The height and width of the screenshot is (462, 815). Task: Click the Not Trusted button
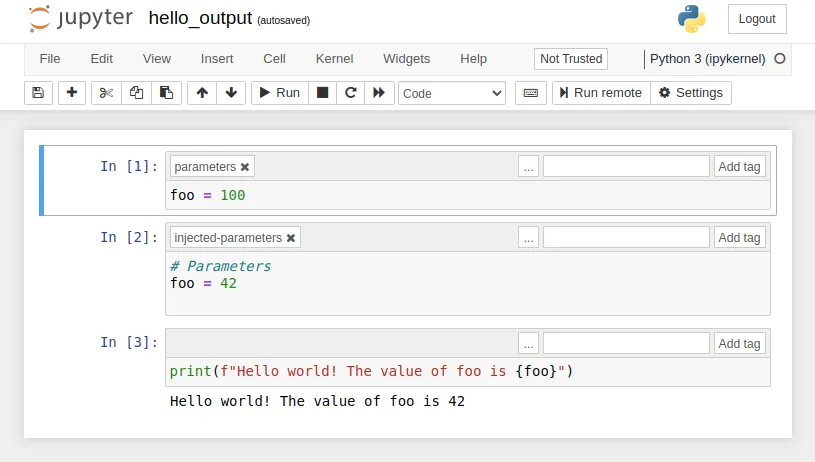(x=571, y=59)
